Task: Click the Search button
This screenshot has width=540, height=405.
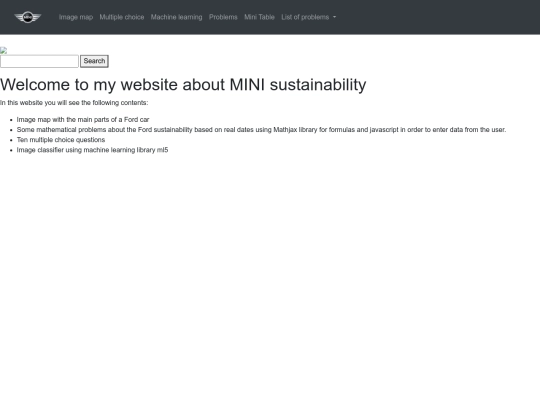Action: coord(94,61)
